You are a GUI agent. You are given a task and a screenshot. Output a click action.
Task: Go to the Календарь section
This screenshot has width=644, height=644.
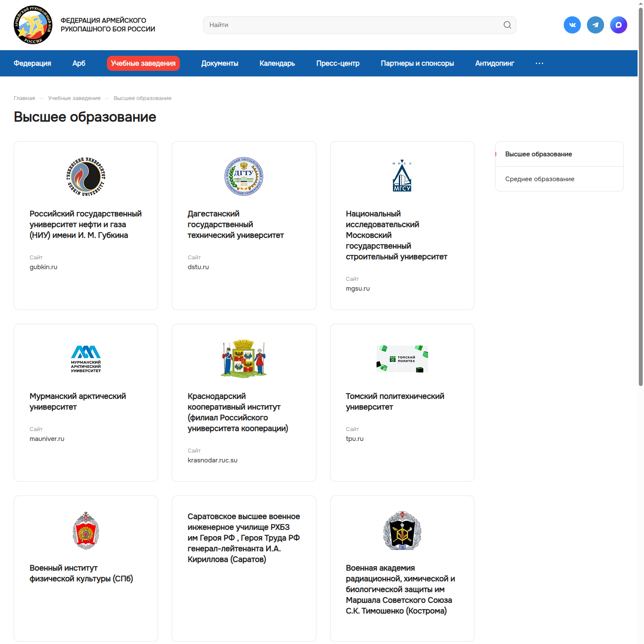277,64
